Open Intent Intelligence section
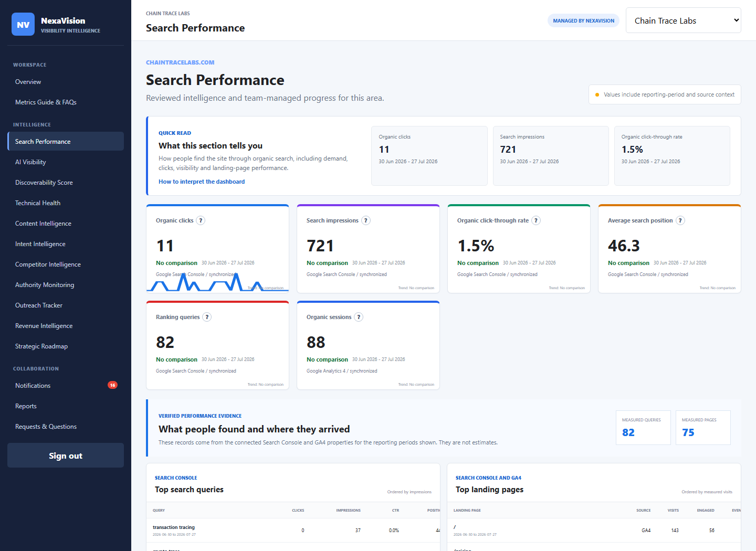The image size is (756, 551). coord(66,244)
